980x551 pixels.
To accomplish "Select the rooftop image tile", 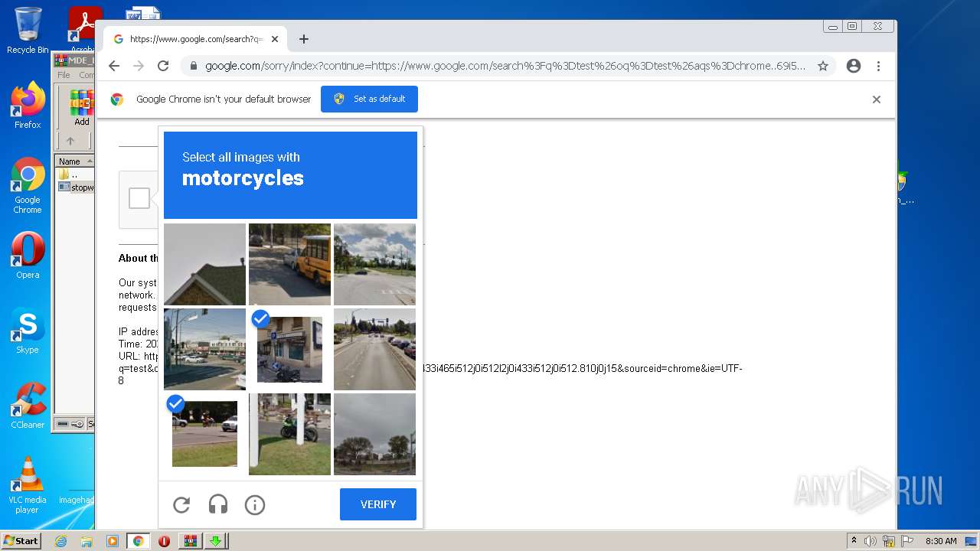I will (x=204, y=264).
